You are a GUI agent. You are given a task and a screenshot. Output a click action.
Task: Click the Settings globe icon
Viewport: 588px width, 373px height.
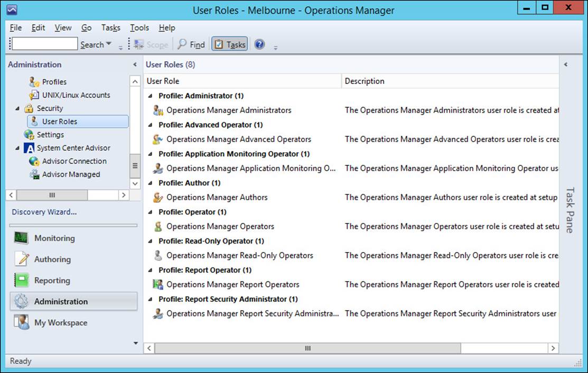point(29,134)
